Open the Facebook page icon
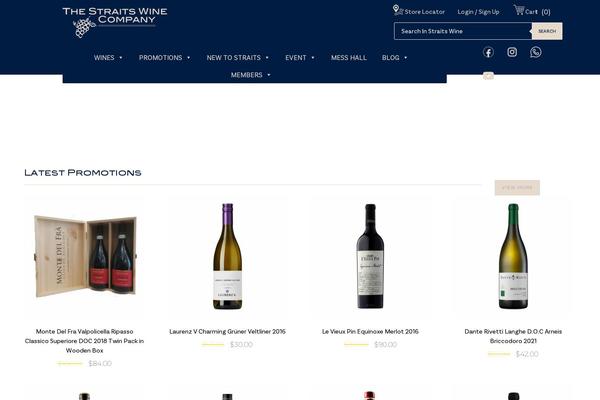600x400 pixels. point(488,52)
